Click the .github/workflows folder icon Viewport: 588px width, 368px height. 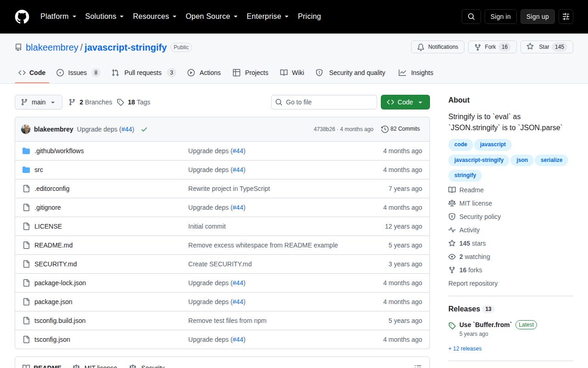[x=26, y=151]
